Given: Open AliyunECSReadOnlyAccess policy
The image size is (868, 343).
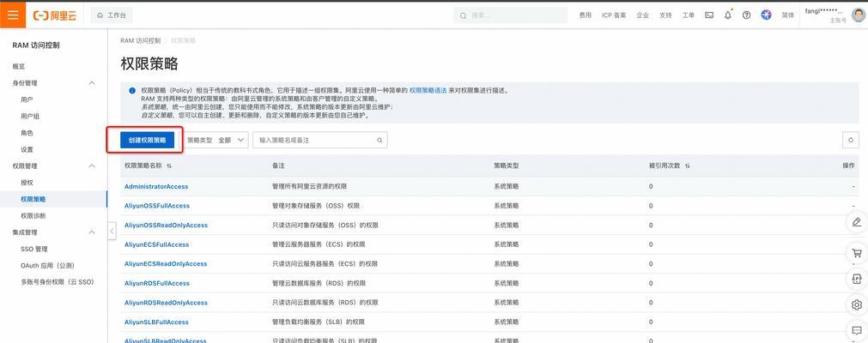Looking at the screenshot, I should tap(166, 264).
